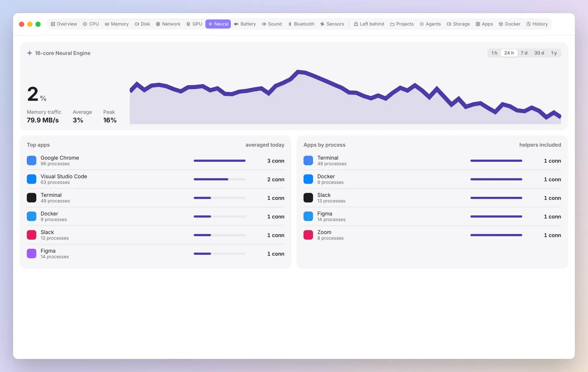This screenshot has width=588, height=372.
Task: Open the Battery tab
Action: point(245,24)
